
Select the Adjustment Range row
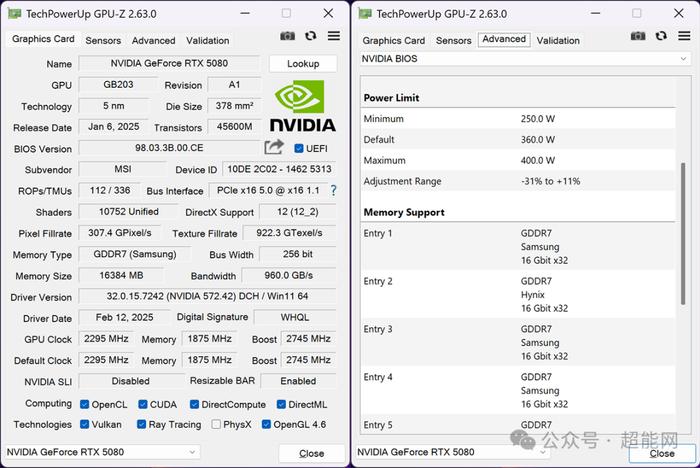(518, 181)
